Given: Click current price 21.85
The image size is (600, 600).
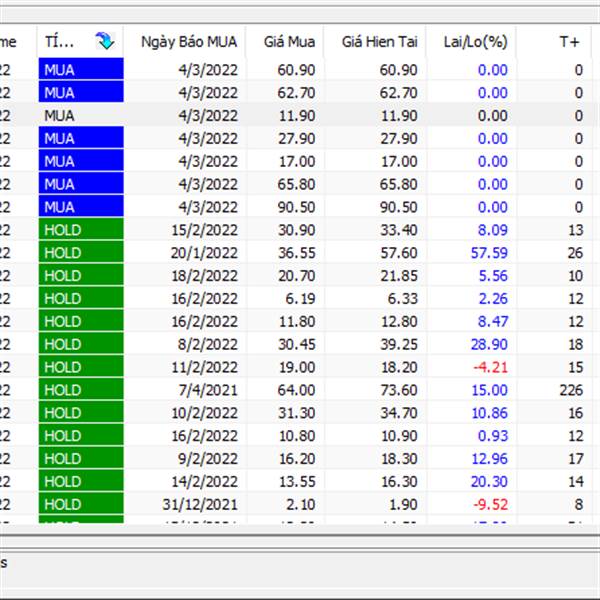Looking at the screenshot, I should point(399,276).
